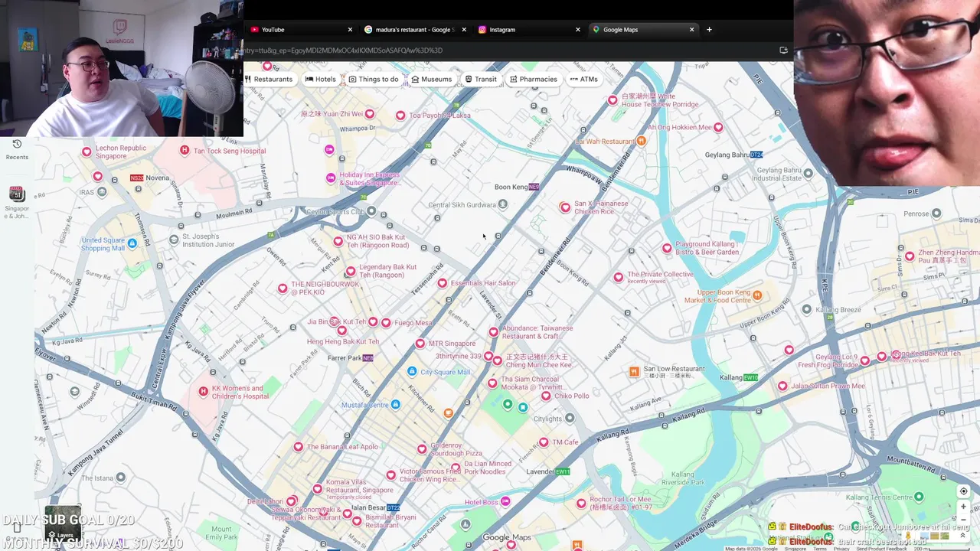Click the Playground Kallang Bistro pin
The image size is (980, 551).
[667, 248]
